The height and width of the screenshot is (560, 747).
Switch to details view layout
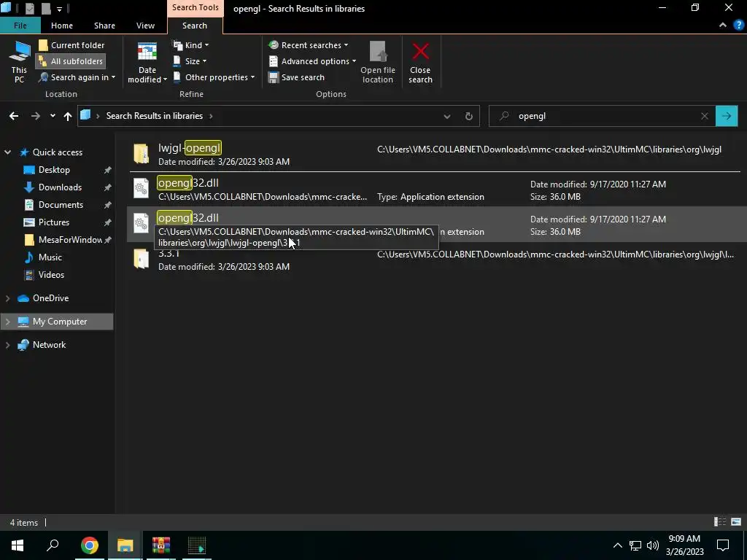point(720,522)
